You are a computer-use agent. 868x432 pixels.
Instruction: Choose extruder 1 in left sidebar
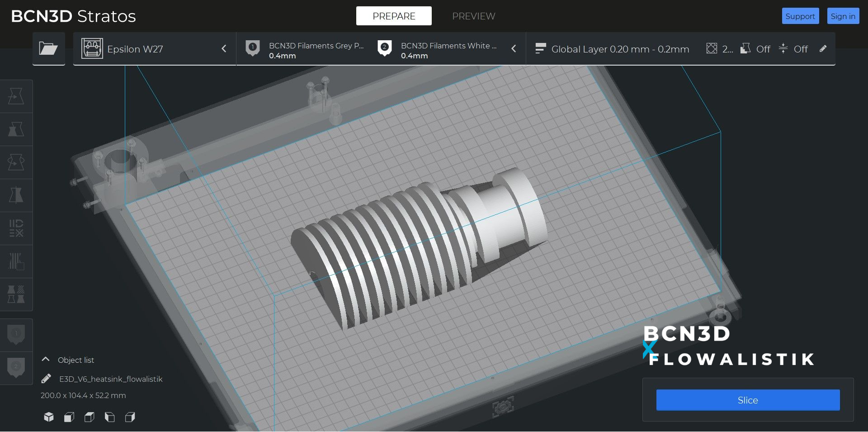click(x=16, y=335)
